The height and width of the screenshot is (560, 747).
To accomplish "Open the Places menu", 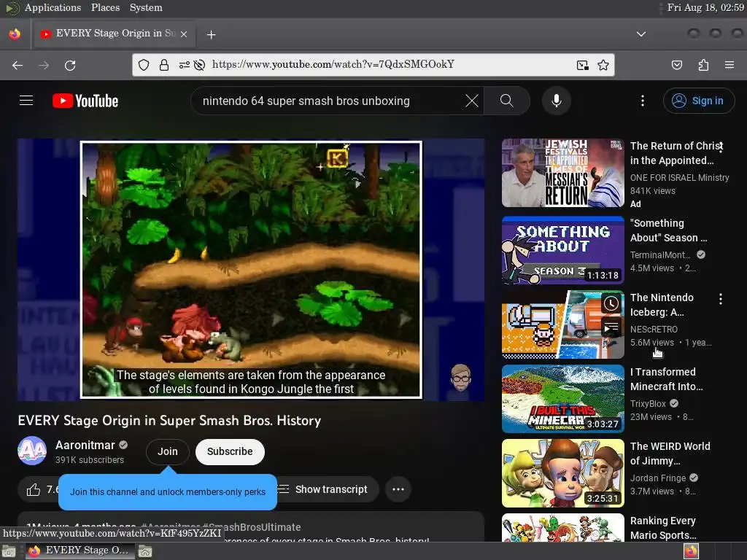I will pos(105,7).
